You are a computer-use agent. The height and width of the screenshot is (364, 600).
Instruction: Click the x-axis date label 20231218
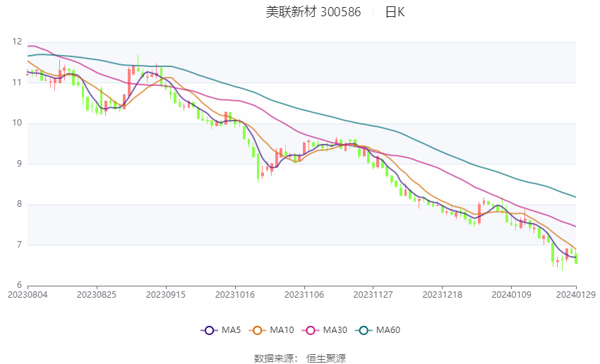[443, 295]
